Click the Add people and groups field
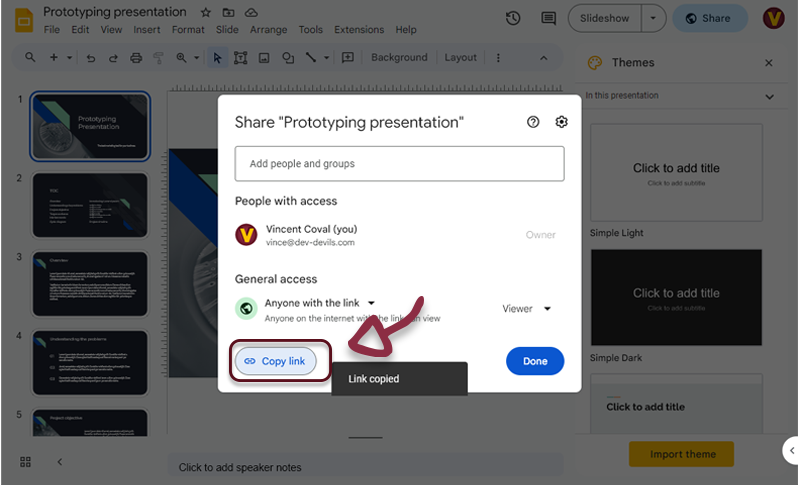Image resolution: width=800 pixels, height=485 pixels. click(399, 163)
